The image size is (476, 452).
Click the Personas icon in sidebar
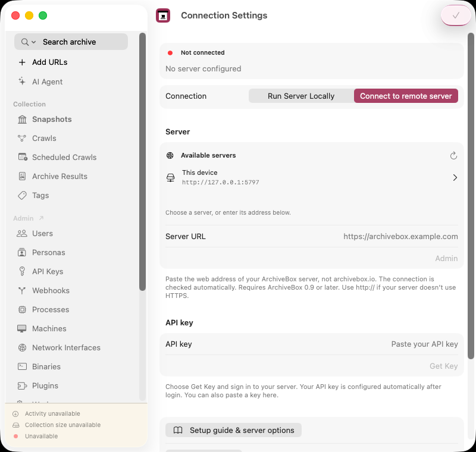[x=22, y=252]
